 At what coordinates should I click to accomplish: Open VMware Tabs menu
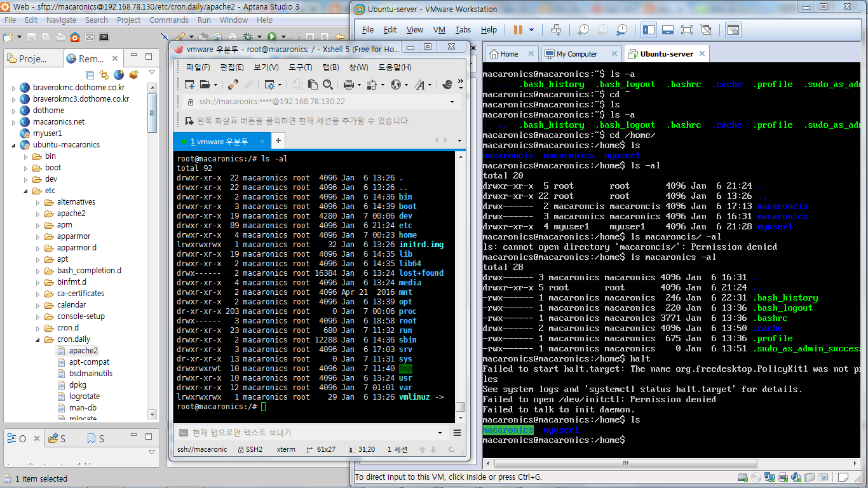pyautogui.click(x=463, y=30)
